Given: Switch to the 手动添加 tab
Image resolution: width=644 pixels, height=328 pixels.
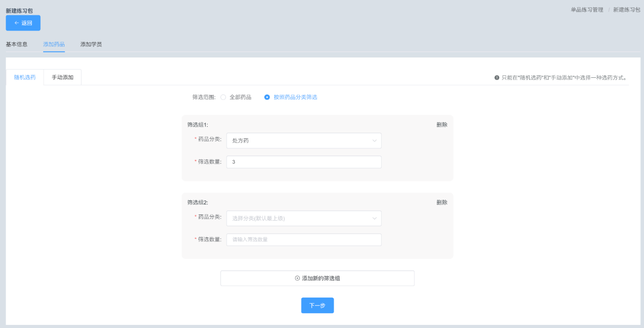Looking at the screenshot, I should pos(62,77).
